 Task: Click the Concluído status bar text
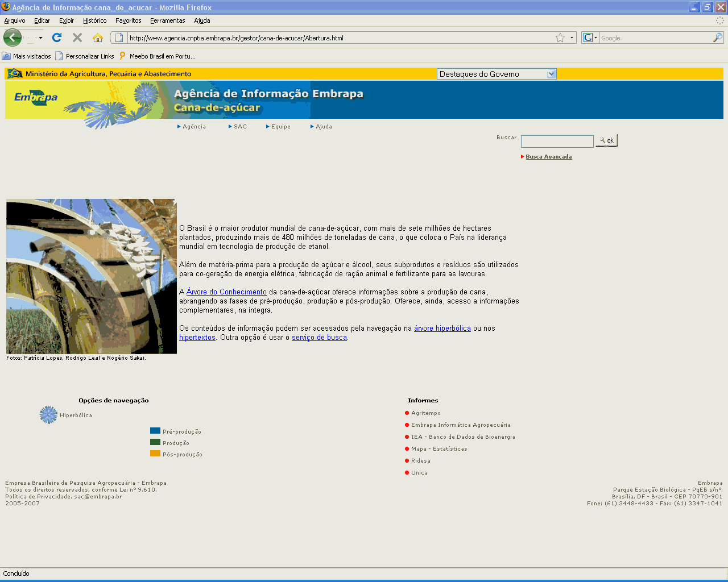16,573
